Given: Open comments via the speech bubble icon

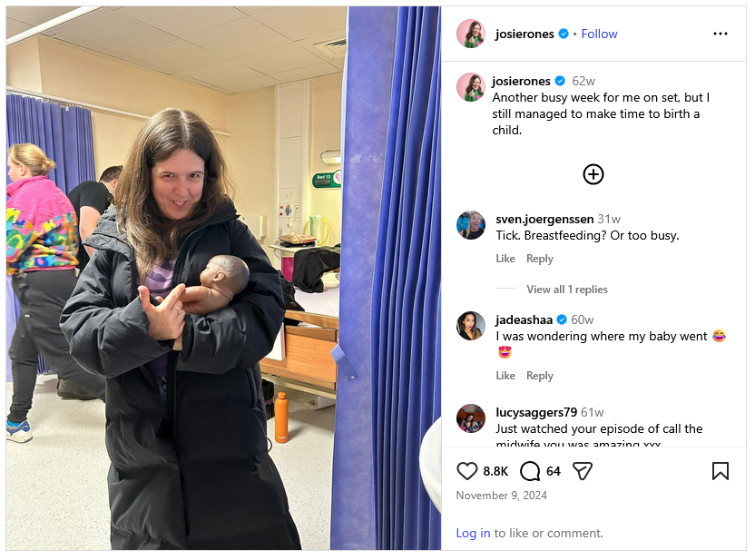Looking at the screenshot, I should point(530,471).
